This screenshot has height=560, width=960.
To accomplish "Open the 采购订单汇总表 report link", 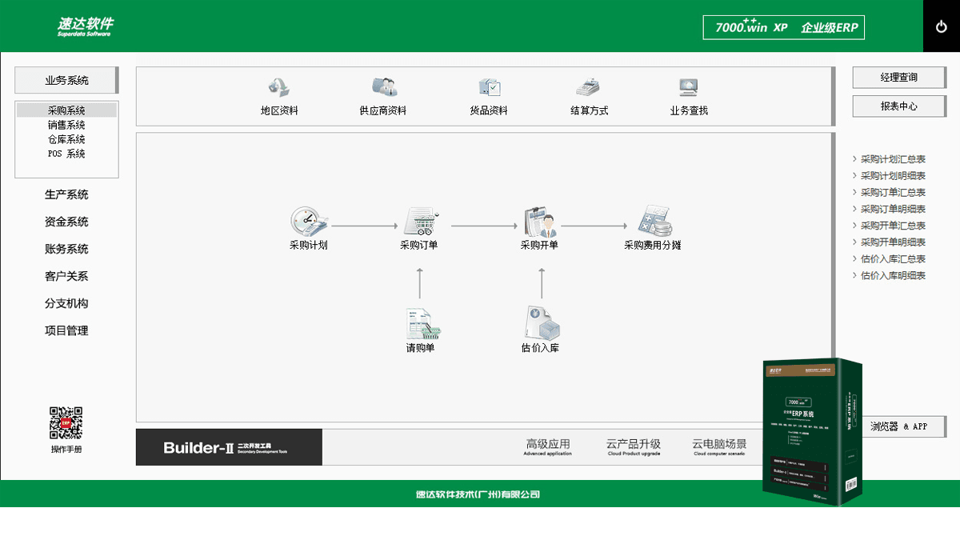I will click(893, 193).
